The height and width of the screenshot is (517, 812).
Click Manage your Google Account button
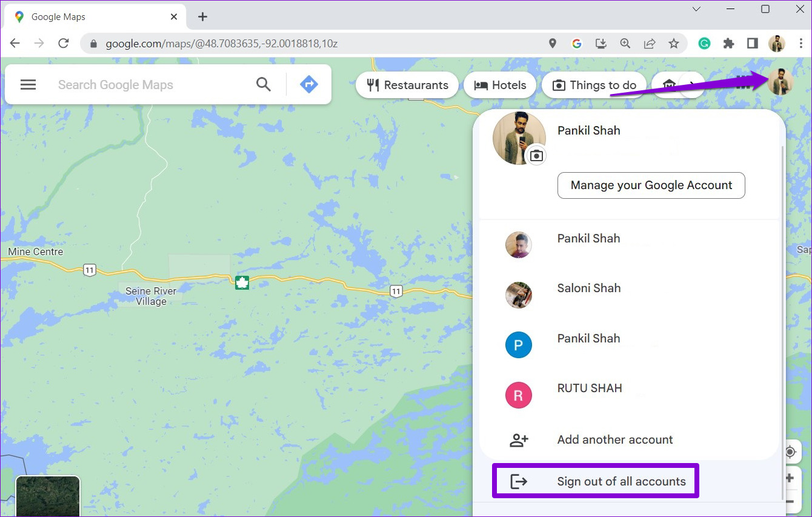651,185
